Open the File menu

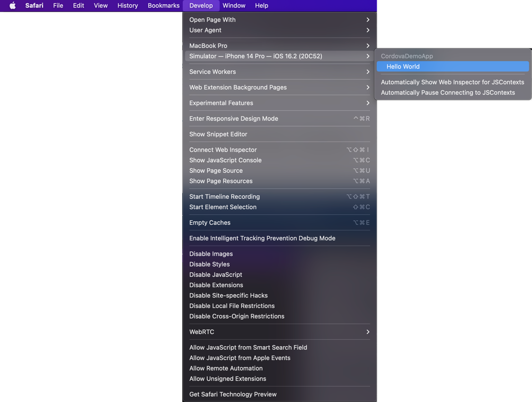click(58, 5)
